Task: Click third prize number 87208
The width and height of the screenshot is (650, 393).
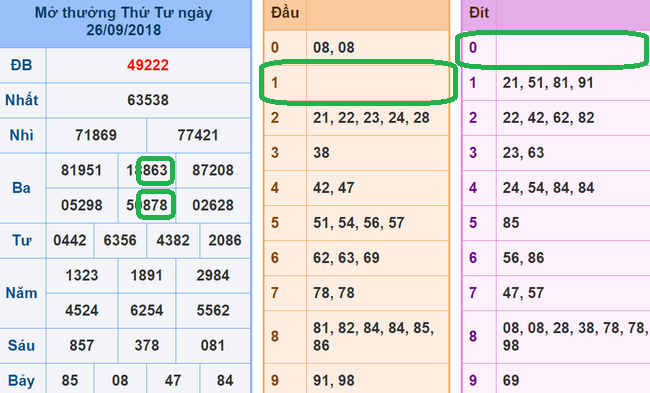Action: 213,170
